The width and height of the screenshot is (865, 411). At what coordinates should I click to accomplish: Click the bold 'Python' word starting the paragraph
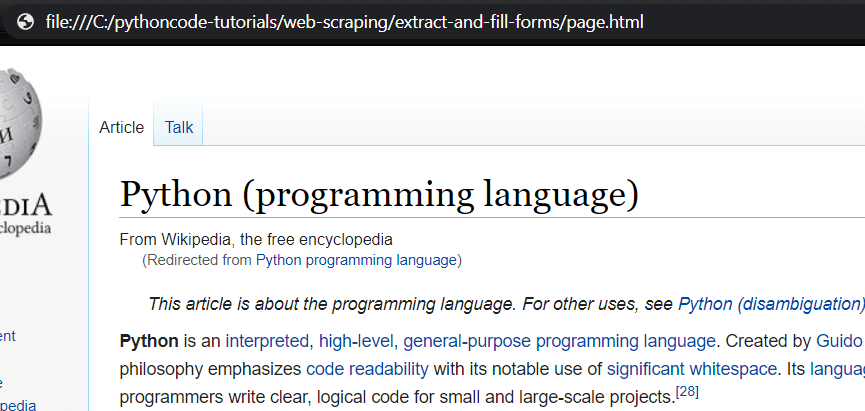(149, 341)
